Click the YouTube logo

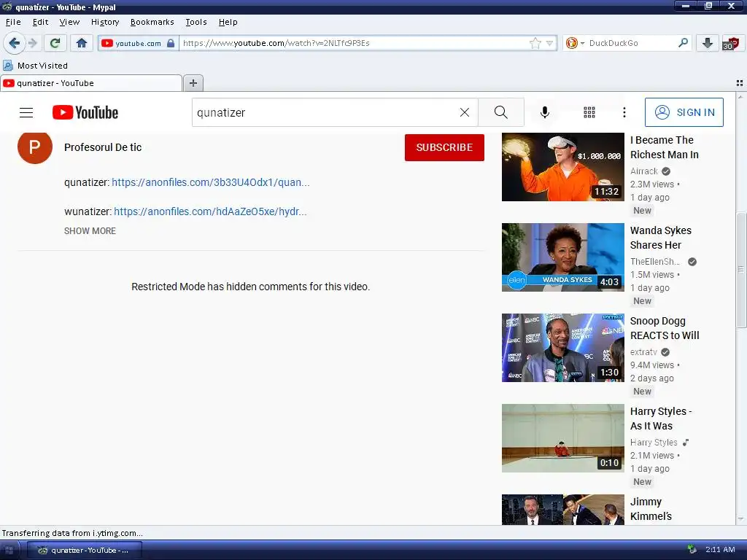point(85,112)
